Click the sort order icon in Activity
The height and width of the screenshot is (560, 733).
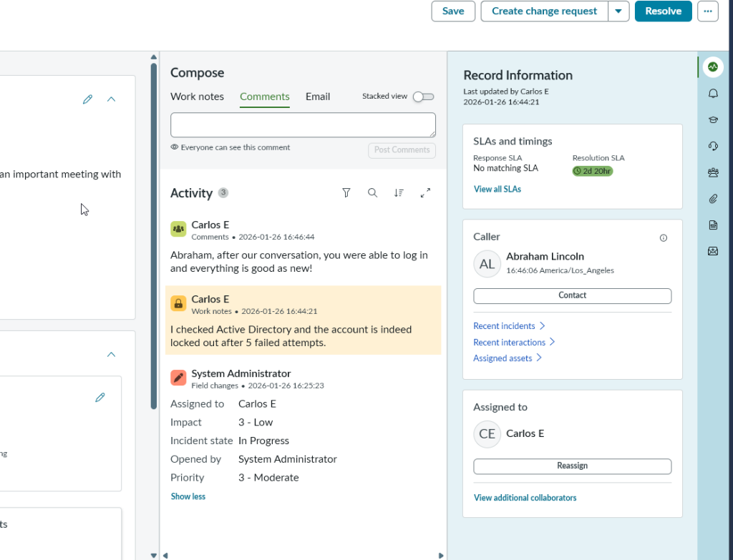399,192
